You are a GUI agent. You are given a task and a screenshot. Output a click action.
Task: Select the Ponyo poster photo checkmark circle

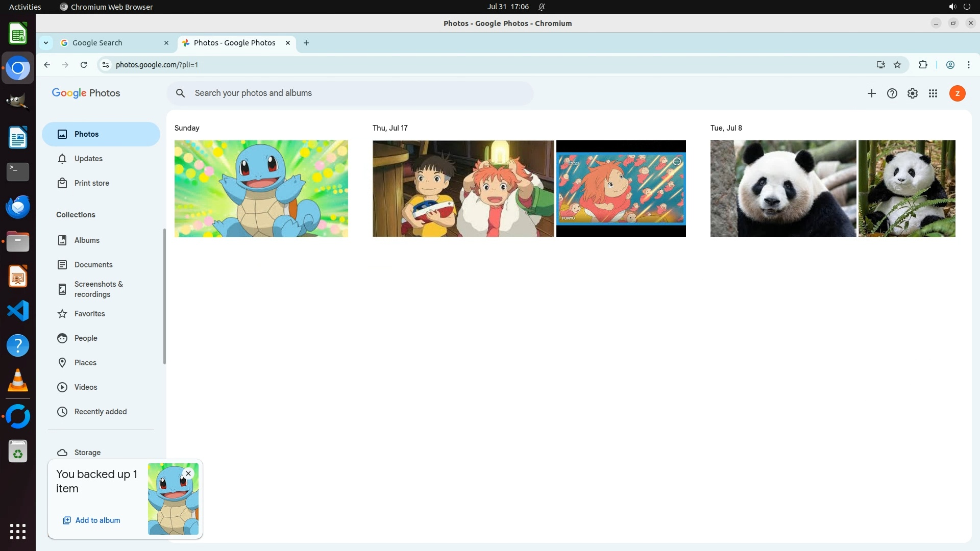[x=677, y=162]
